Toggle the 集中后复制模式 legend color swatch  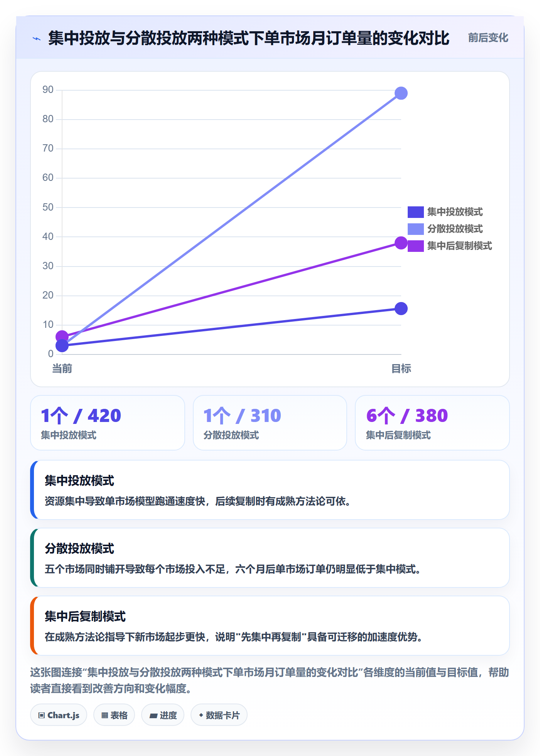[416, 246]
